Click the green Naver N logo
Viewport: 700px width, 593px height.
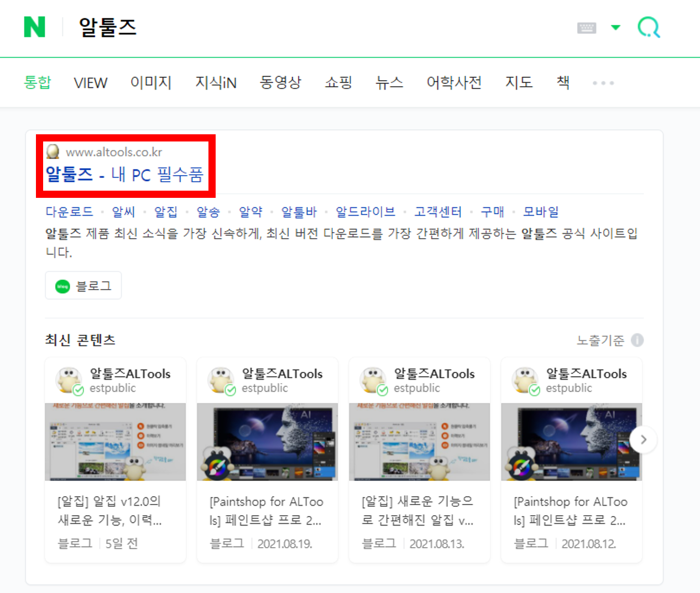34,27
